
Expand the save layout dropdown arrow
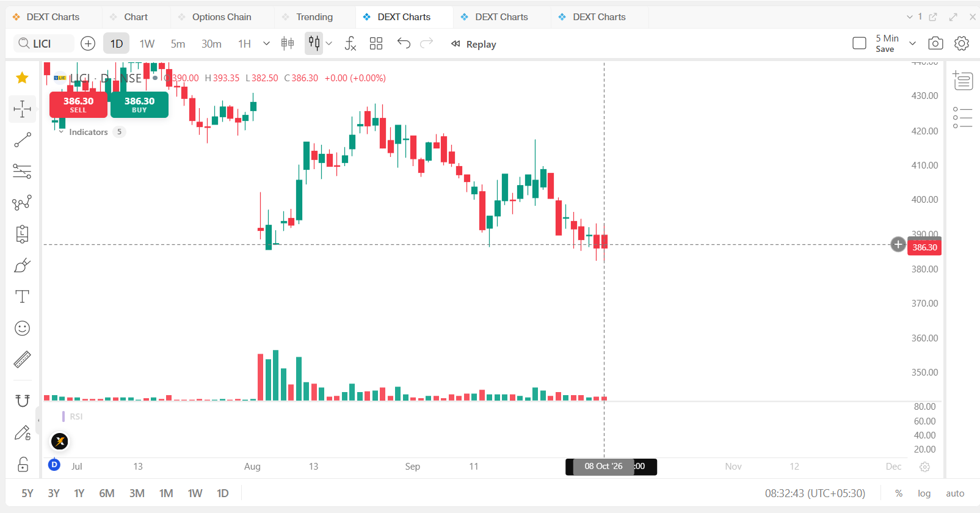click(x=912, y=43)
